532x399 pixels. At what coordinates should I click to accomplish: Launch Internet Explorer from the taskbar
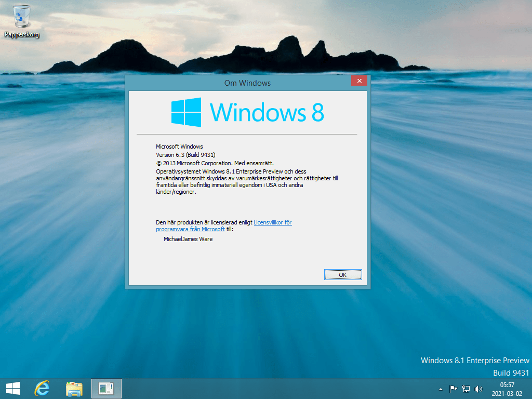(42, 388)
